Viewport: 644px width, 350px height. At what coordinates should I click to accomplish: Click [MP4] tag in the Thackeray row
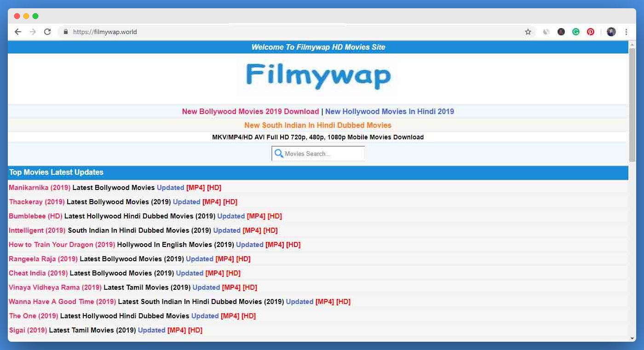pyautogui.click(x=212, y=202)
